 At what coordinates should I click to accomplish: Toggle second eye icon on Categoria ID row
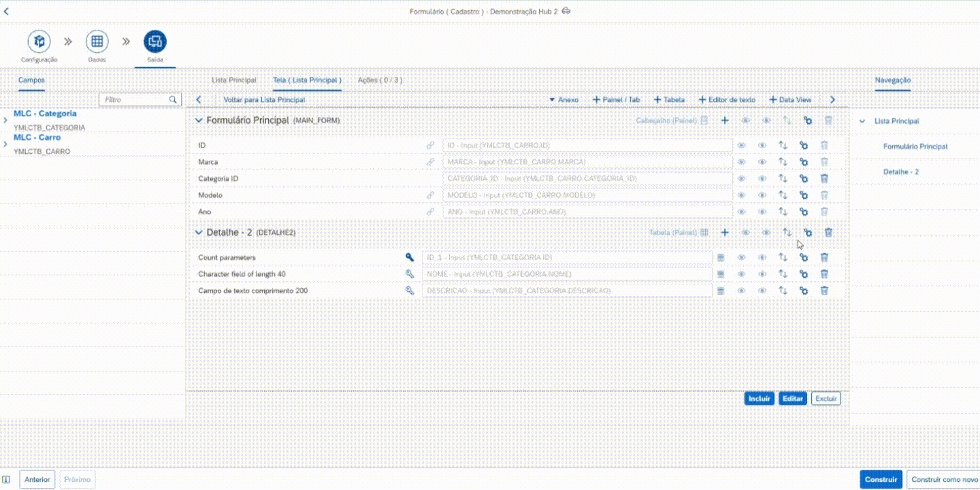[762, 178]
